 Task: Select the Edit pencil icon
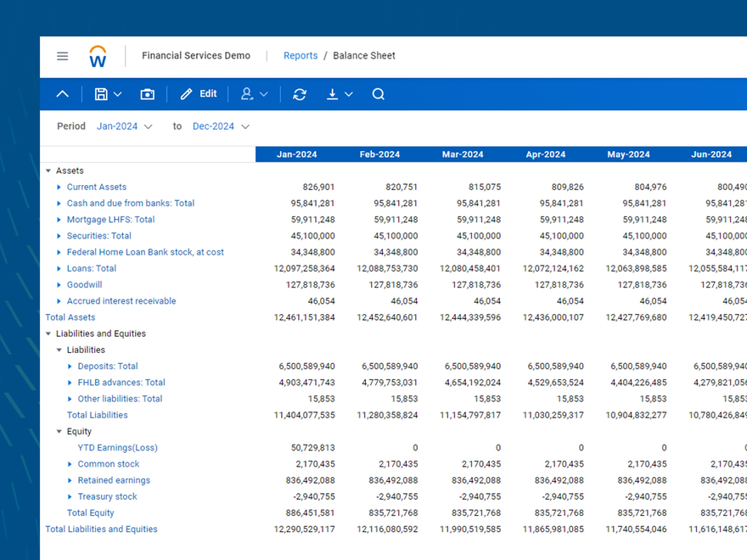(x=198, y=93)
